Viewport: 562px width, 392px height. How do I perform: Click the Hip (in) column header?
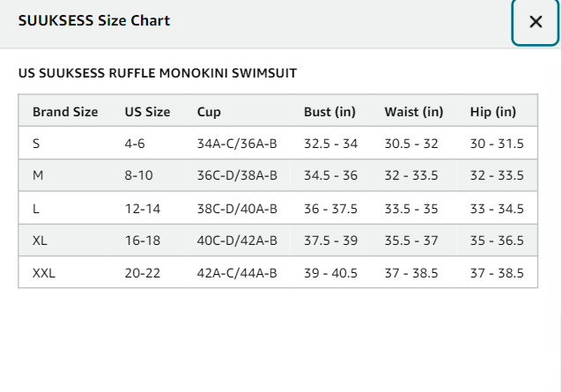(492, 112)
